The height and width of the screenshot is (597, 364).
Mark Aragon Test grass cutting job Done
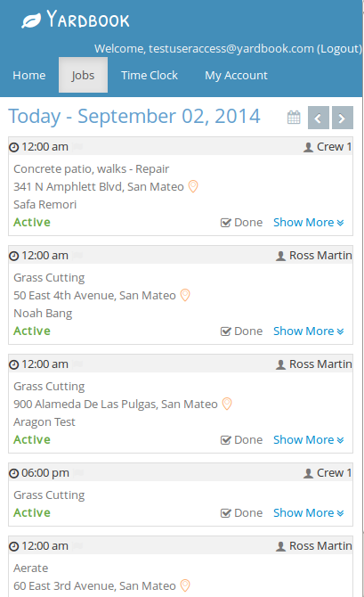pyautogui.click(x=241, y=440)
